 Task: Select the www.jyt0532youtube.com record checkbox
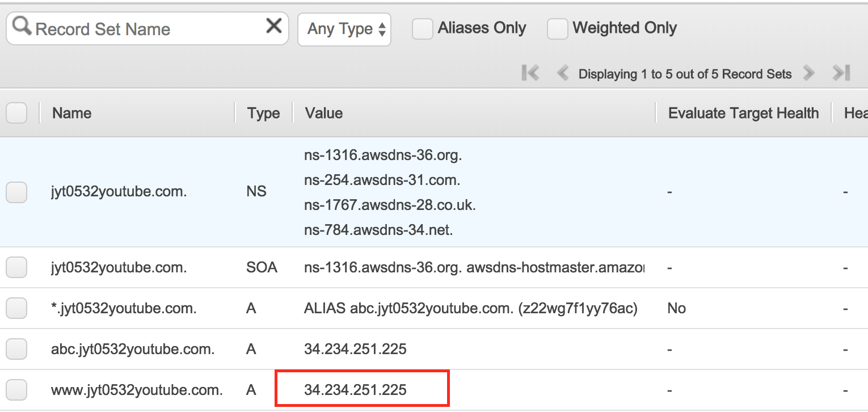pos(16,390)
